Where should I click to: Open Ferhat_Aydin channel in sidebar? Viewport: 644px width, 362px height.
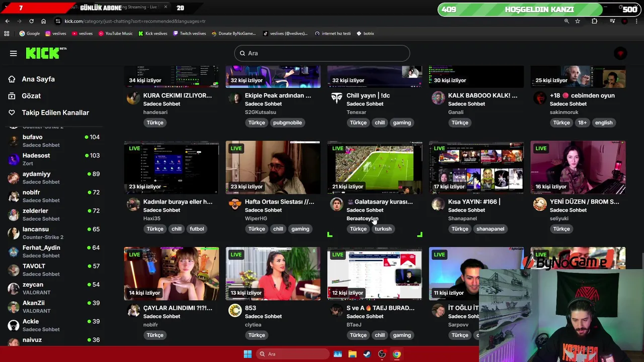pos(54,251)
